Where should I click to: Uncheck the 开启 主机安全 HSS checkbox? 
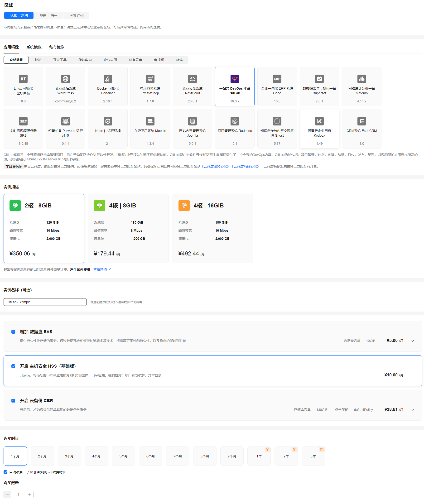click(14, 366)
